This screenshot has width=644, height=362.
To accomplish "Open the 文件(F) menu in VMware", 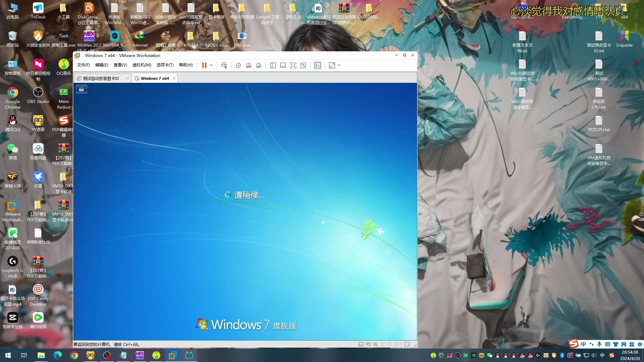I will point(84,65).
